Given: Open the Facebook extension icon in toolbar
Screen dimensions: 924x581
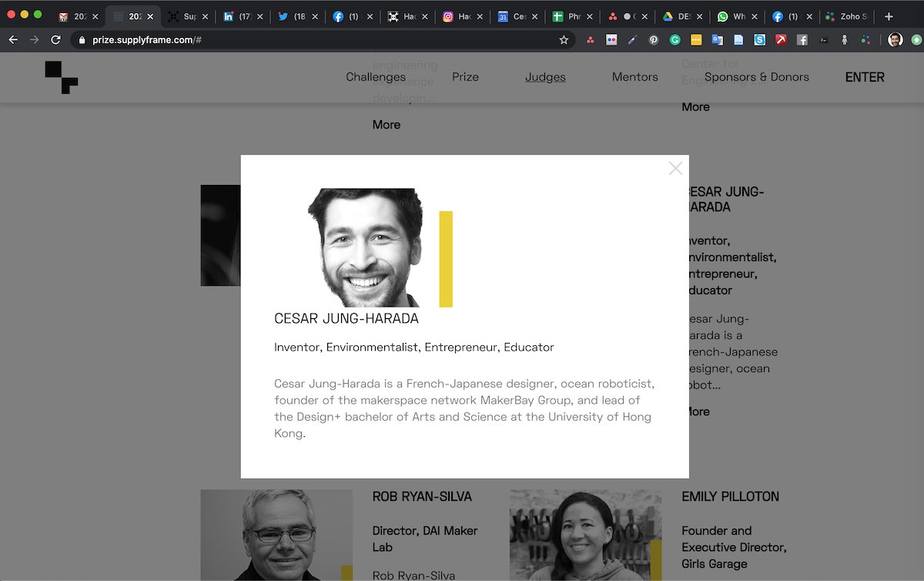Looking at the screenshot, I should pos(802,40).
